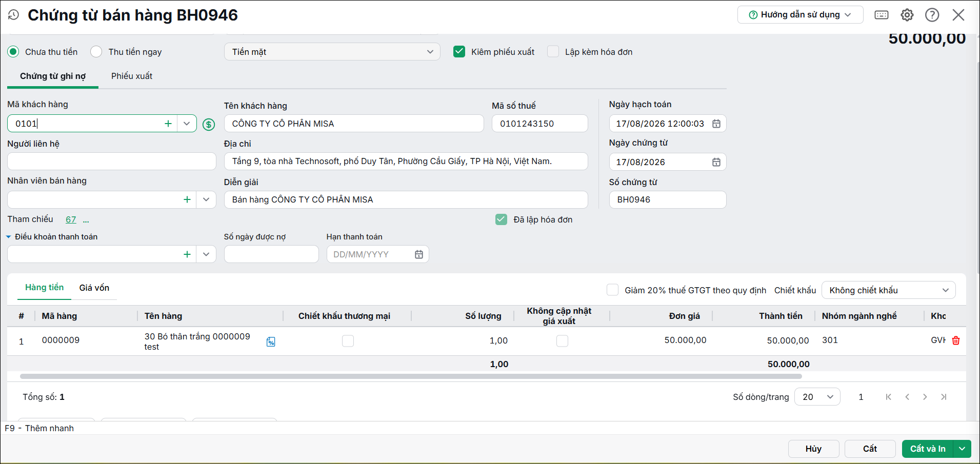Image resolution: width=980 pixels, height=464 pixels.
Task: Switch to the Phiếu xuất tab
Action: (132, 76)
